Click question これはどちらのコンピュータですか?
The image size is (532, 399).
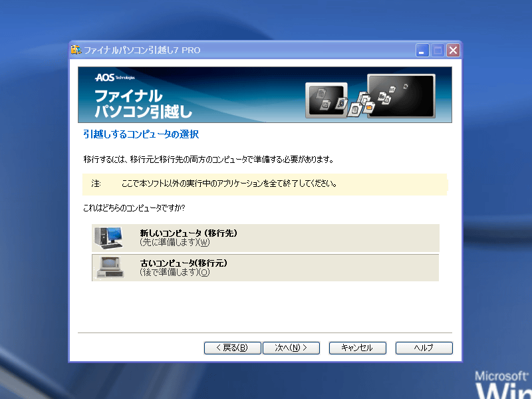click(x=134, y=208)
